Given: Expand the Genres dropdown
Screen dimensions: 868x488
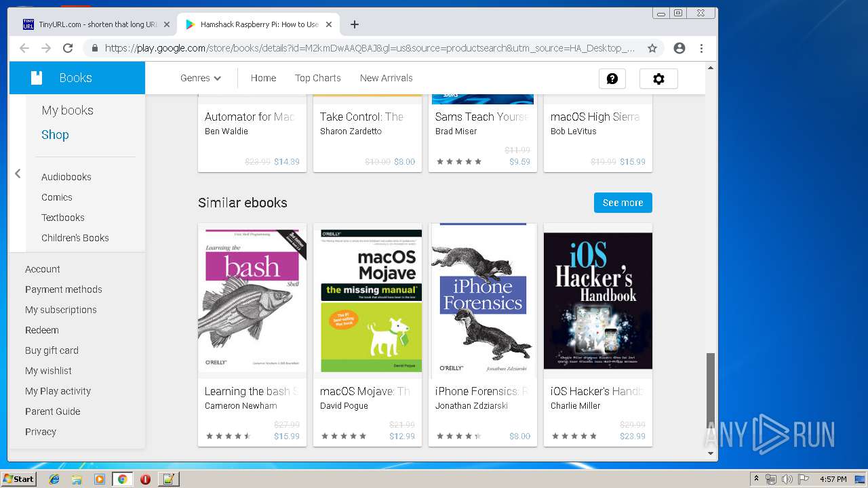Looking at the screenshot, I should [x=201, y=78].
